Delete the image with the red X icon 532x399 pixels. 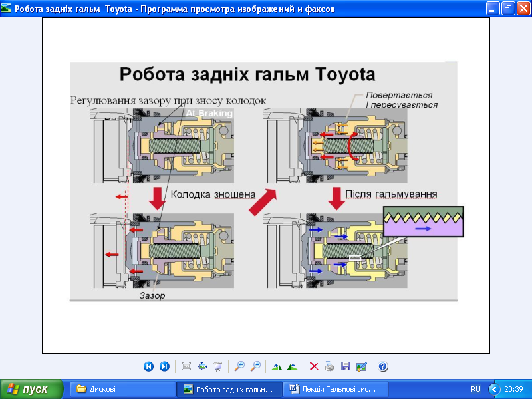point(314,366)
